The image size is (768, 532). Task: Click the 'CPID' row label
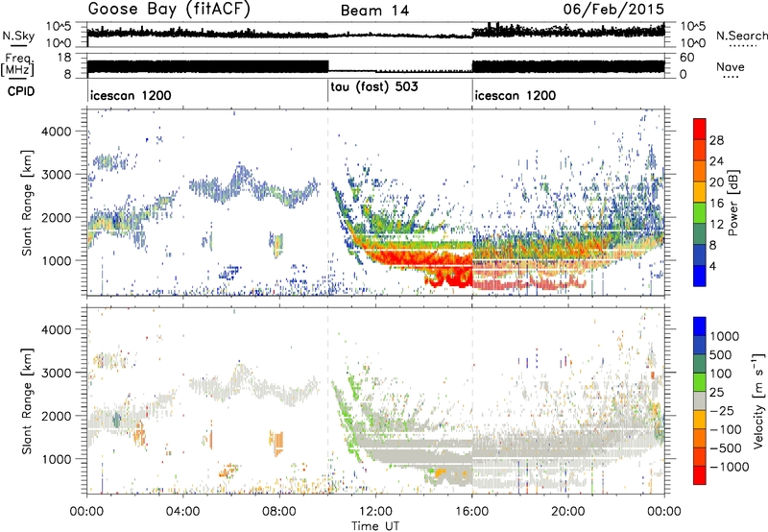click(x=21, y=91)
